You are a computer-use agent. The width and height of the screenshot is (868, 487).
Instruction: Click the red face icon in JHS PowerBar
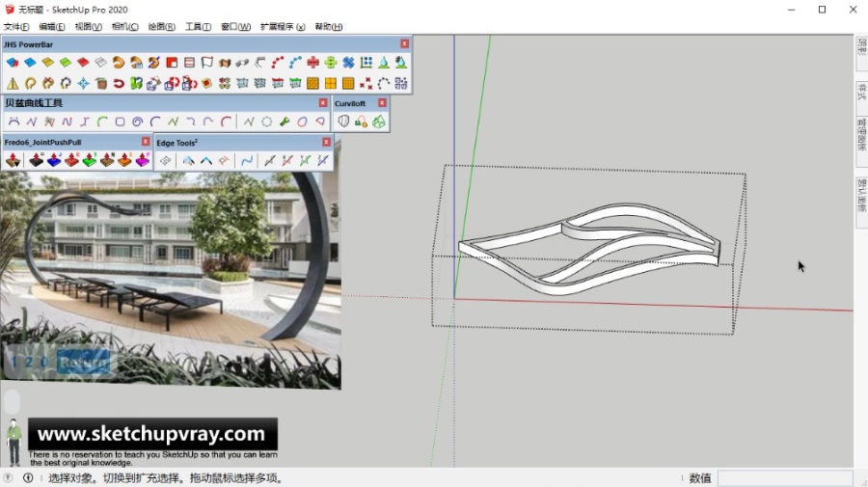click(x=83, y=63)
